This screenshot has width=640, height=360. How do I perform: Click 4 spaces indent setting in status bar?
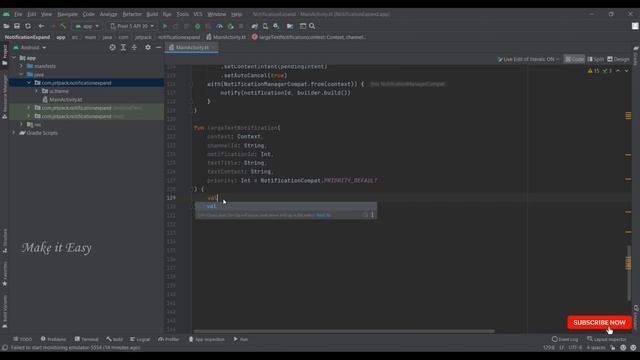coord(596,348)
